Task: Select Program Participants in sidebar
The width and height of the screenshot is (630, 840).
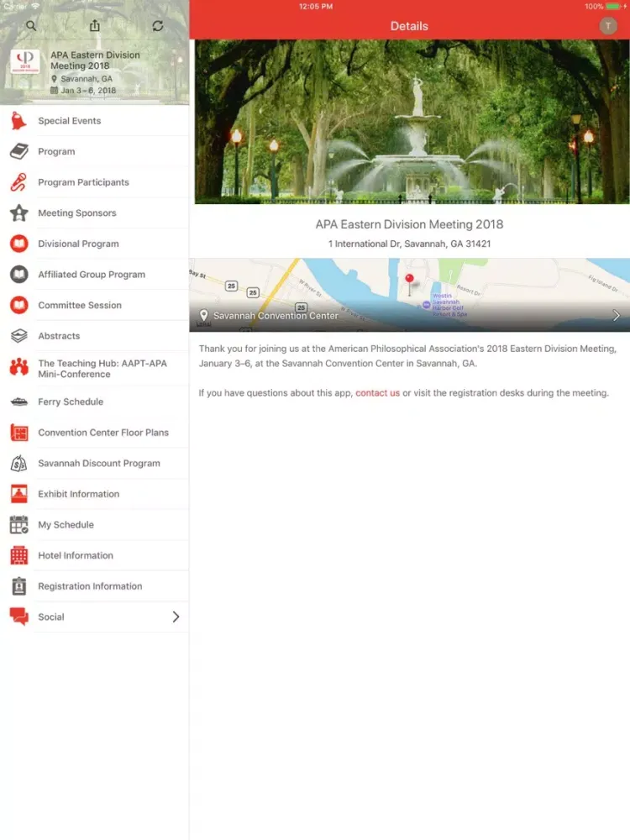Action: point(94,182)
